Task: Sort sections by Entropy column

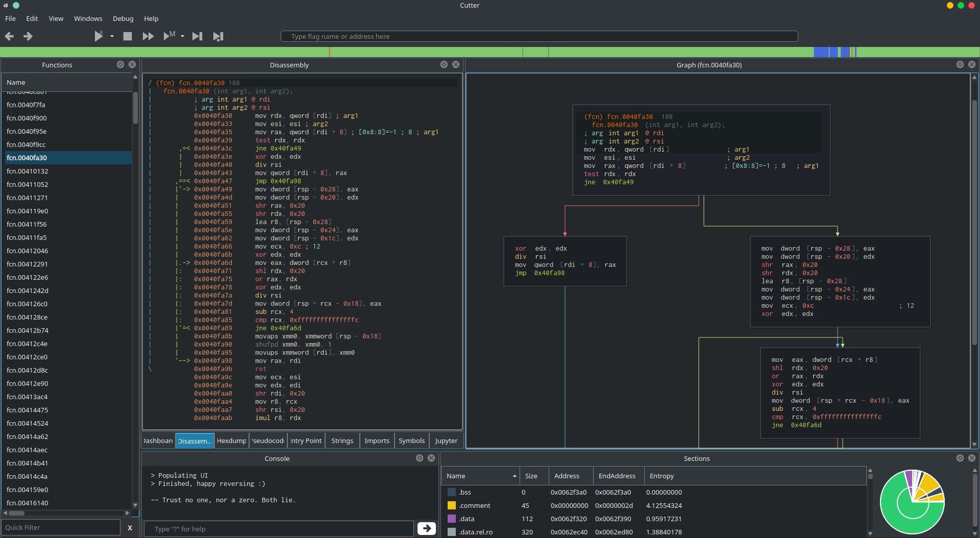Action: coord(755,476)
